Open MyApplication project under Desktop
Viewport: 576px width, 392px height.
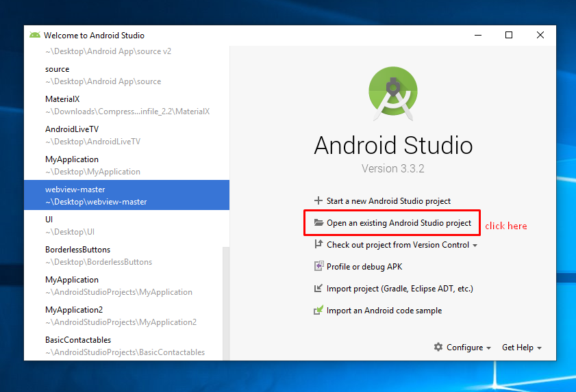(127, 165)
